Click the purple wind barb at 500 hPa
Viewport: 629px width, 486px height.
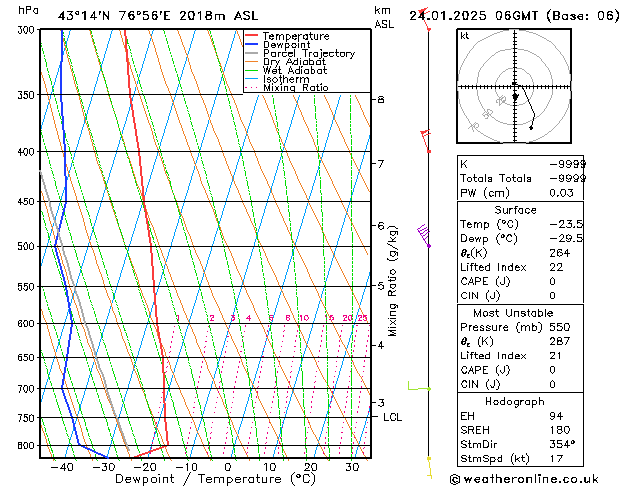pyautogui.click(x=424, y=235)
